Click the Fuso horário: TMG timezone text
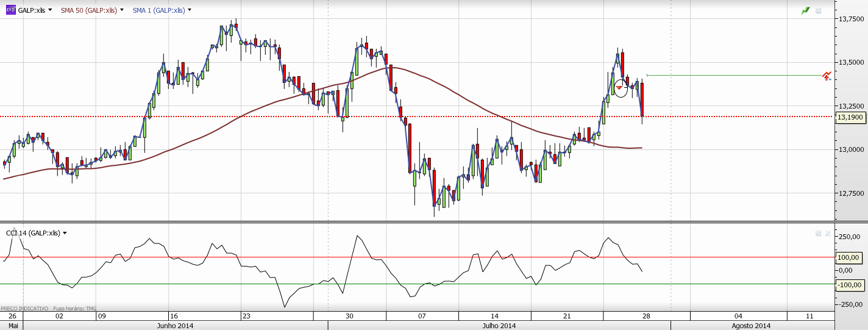 point(75,309)
